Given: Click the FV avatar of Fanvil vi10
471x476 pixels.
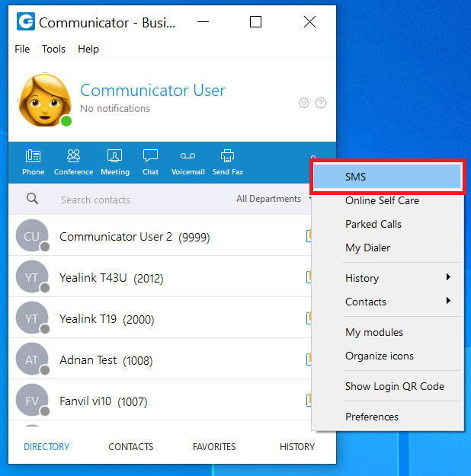Looking at the screenshot, I should [32, 400].
